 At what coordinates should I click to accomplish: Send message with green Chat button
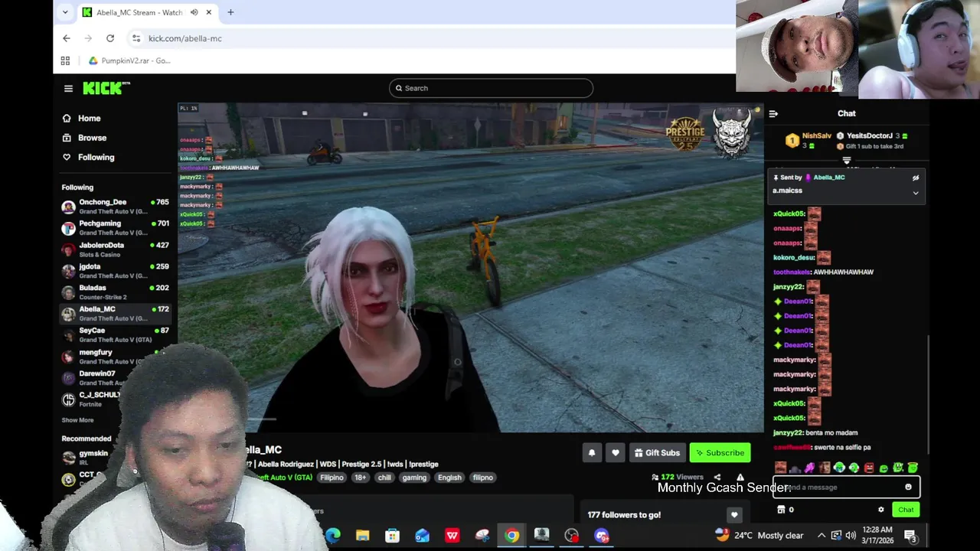906,510
